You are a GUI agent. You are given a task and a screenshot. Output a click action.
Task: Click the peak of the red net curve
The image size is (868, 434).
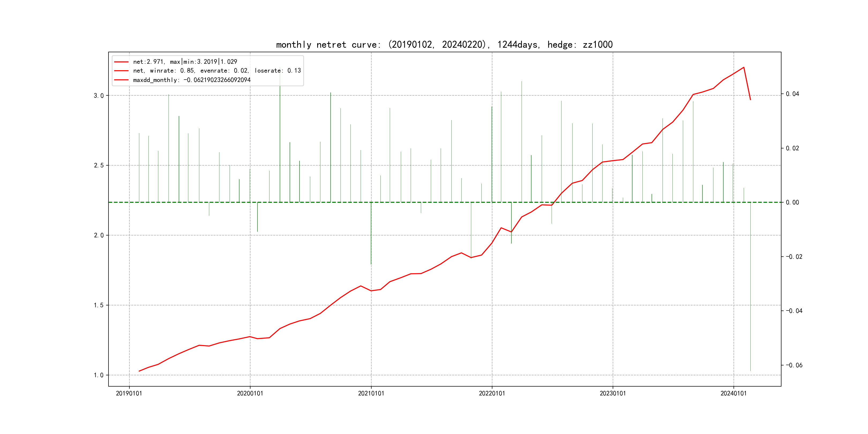tap(744, 68)
